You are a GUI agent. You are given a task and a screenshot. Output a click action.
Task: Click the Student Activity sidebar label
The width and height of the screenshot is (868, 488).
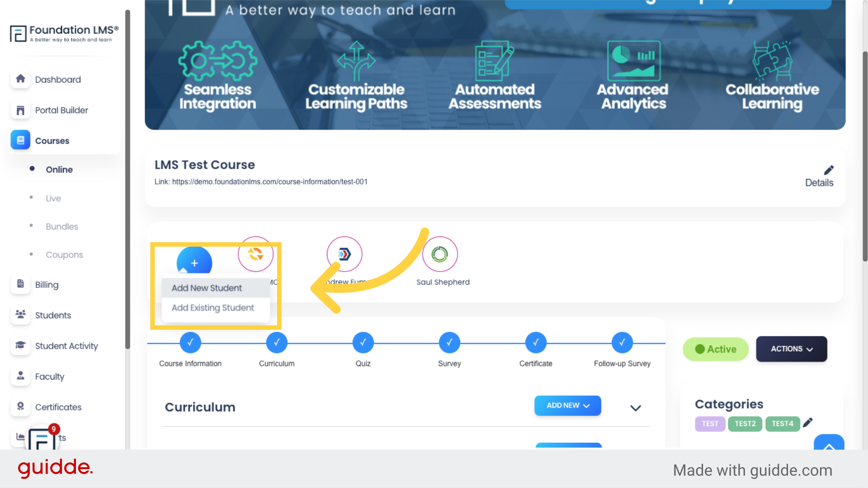66,346
